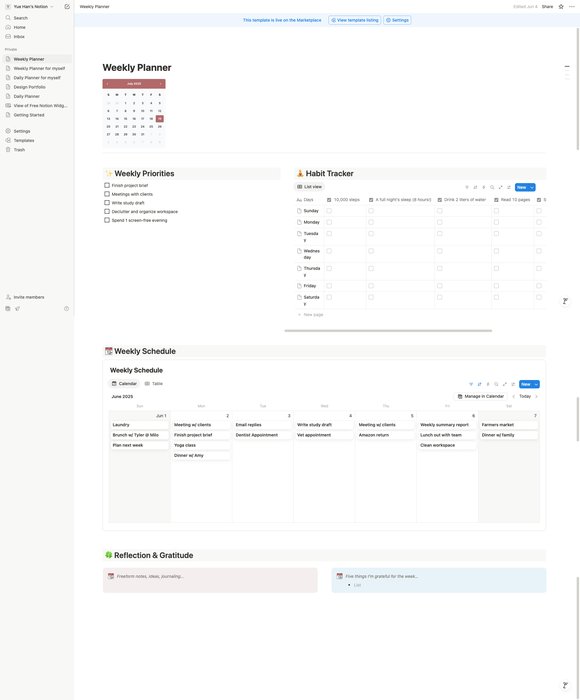Screen dimensions: 580x700
Task: Open the Farmers market calendar event
Action: click(509, 425)
